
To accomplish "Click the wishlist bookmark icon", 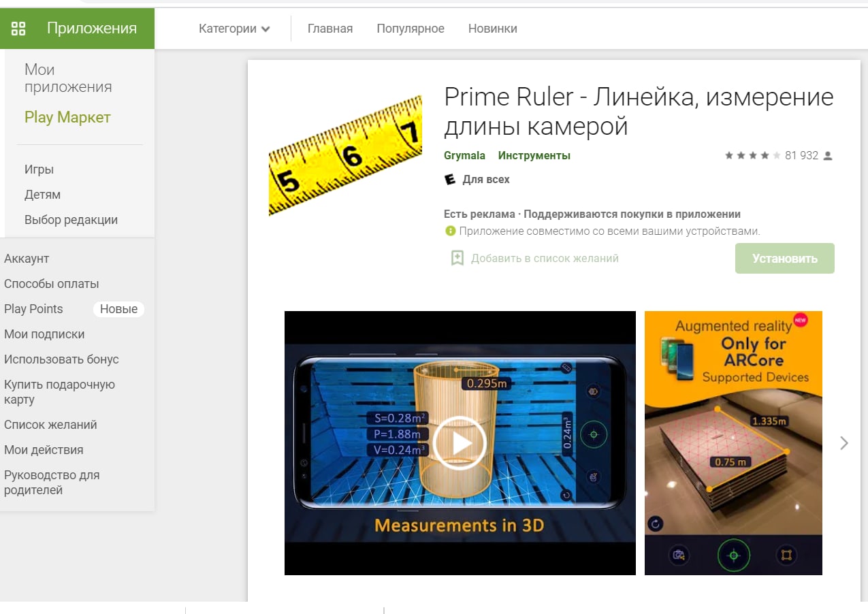I will [457, 259].
